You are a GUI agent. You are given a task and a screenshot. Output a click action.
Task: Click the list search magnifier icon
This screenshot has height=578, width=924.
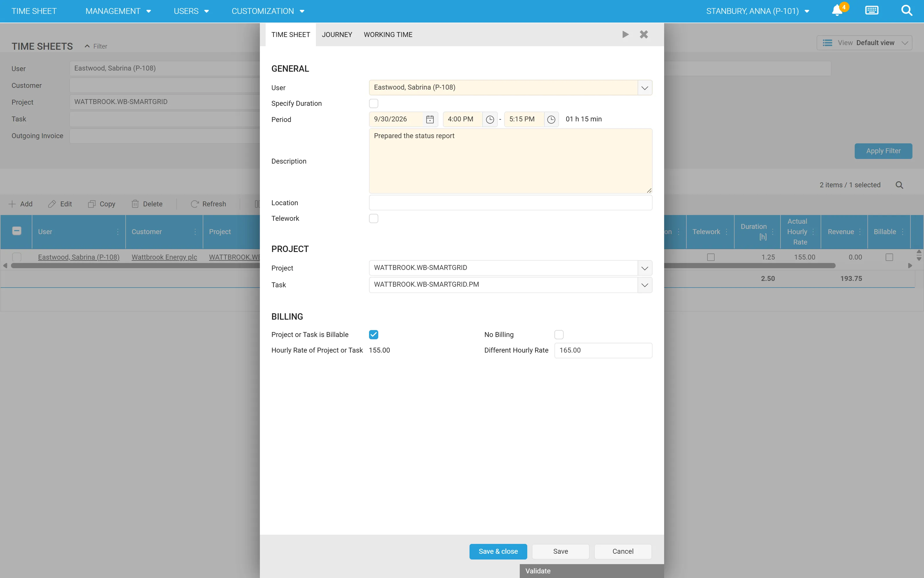click(899, 185)
